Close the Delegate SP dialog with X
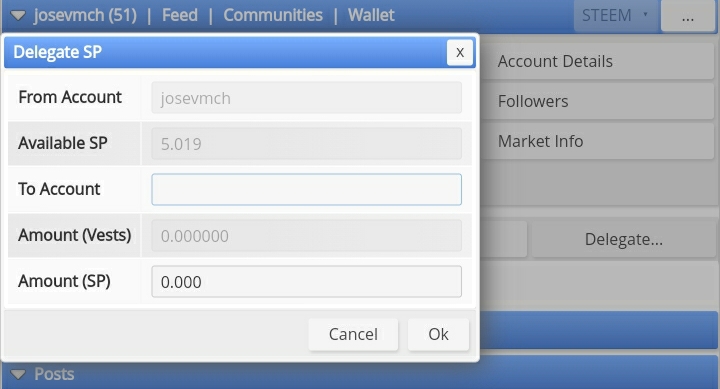The height and width of the screenshot is (389, 720). pos(460,52)
